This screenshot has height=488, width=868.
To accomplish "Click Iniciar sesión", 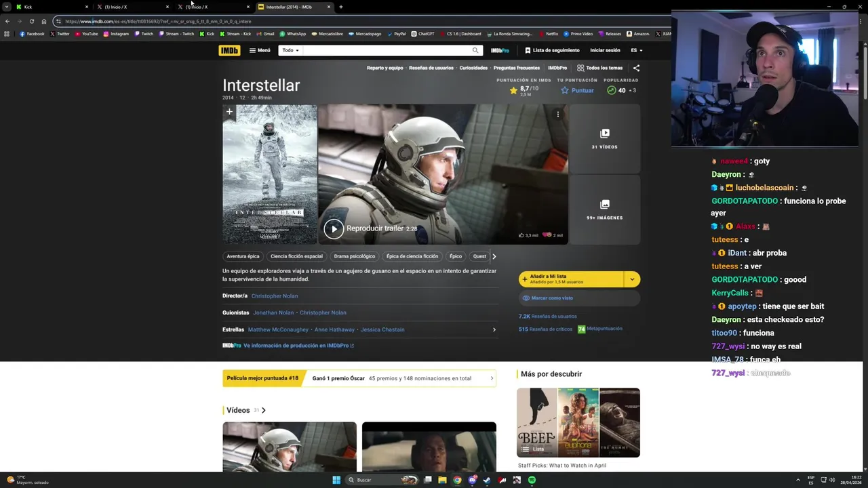I will (605, 50).
